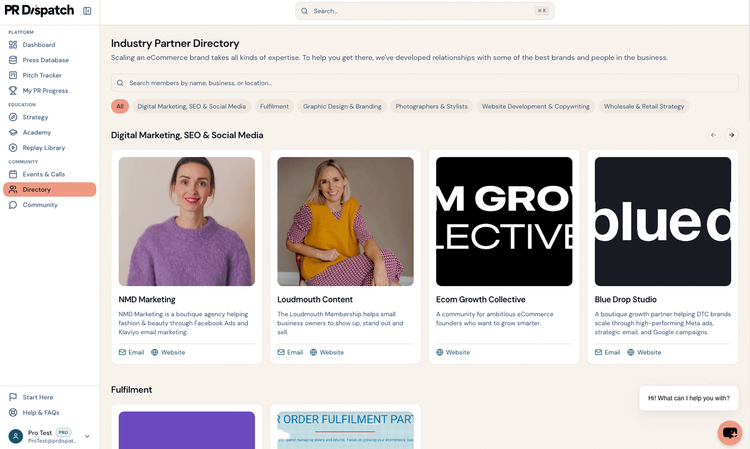750x449 pixels.
Task: Click the Website link on Ecom Growth Collective
Action: coord(453,352)
